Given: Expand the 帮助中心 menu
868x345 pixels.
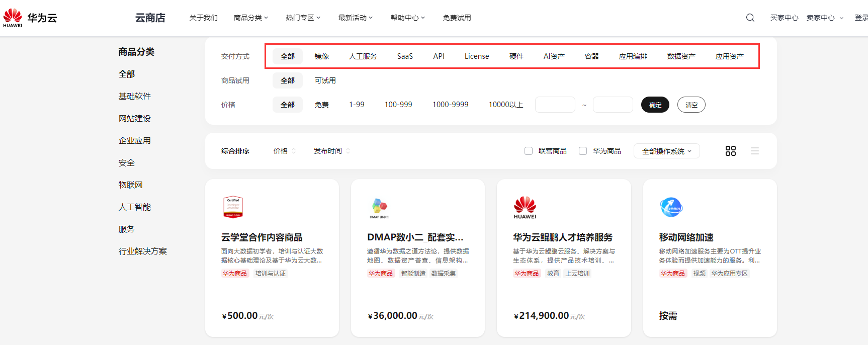Looking at the screenshot, I should click(x=407, y=18).
